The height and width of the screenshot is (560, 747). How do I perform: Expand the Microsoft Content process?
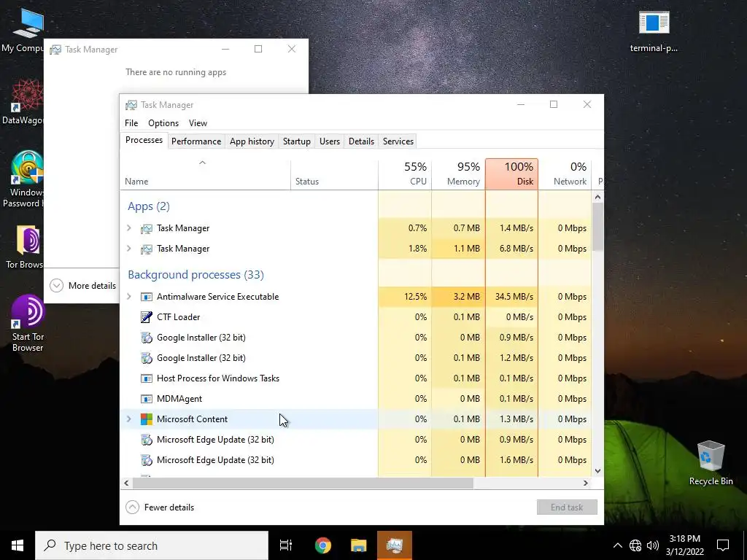click(128, 419)
